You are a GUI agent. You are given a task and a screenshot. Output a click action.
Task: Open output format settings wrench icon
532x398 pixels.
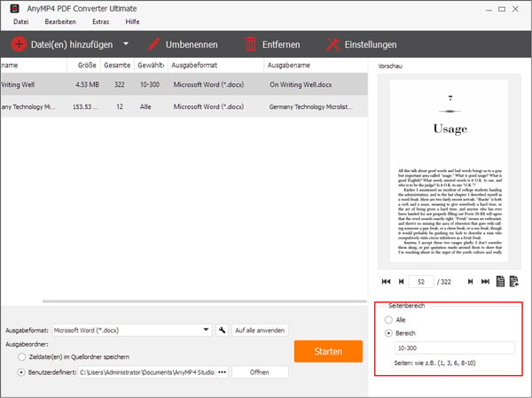click(x=222, y=330)
